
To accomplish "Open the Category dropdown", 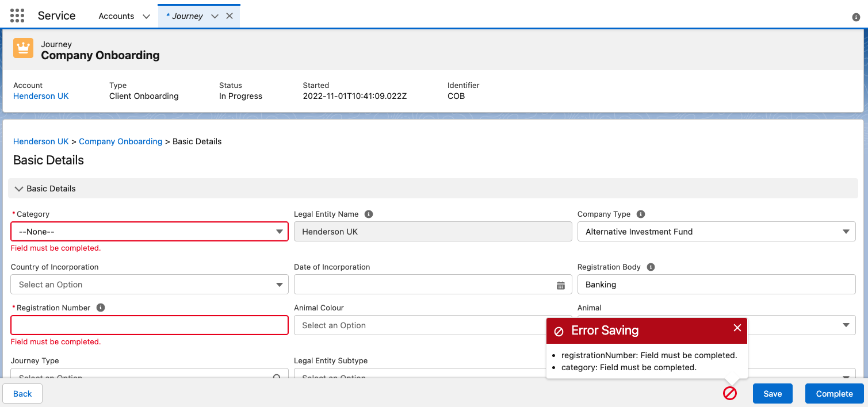I will [x=150, y=232].
